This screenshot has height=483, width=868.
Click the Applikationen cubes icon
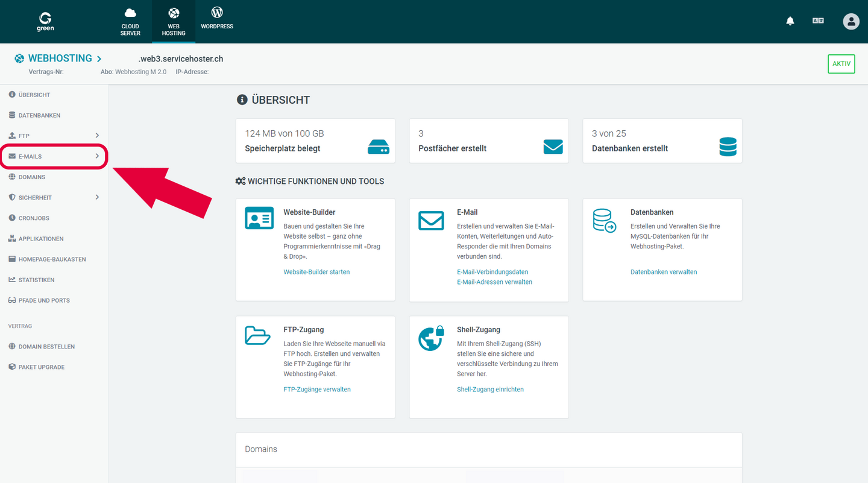click(x=12, y=238)
